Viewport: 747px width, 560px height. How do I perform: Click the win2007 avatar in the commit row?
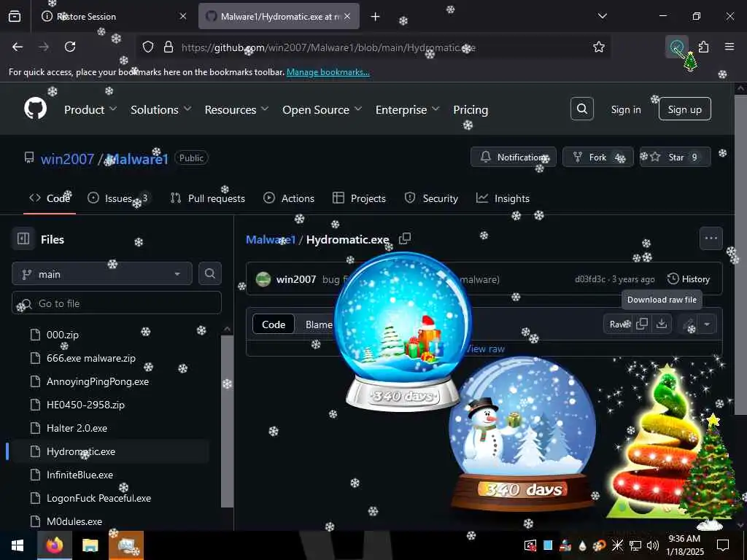263,279
